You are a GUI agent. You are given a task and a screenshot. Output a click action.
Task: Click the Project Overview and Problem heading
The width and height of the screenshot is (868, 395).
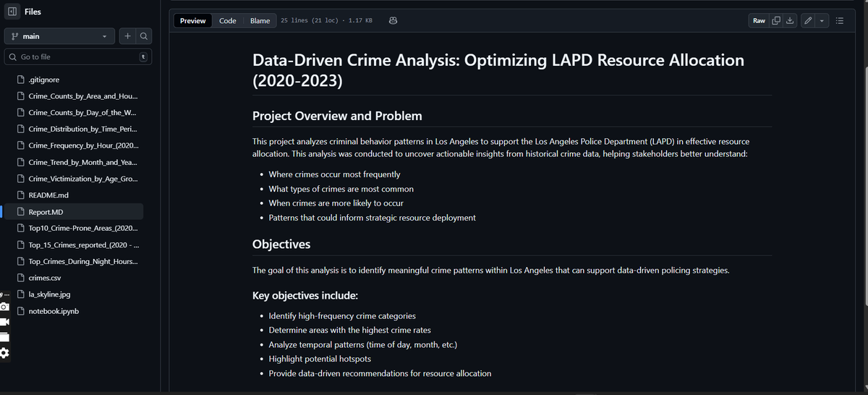pyautogui.click(x=337, y=116)
